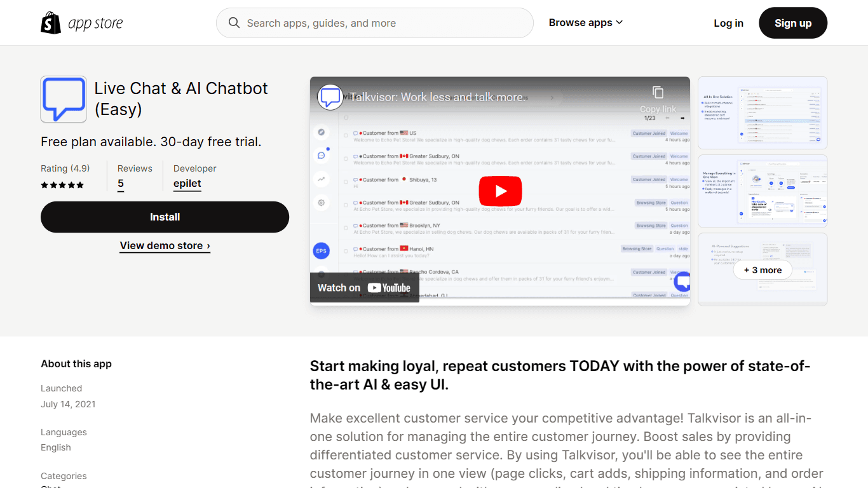Click the 'English' language text
868x488 pixels.
56,447
